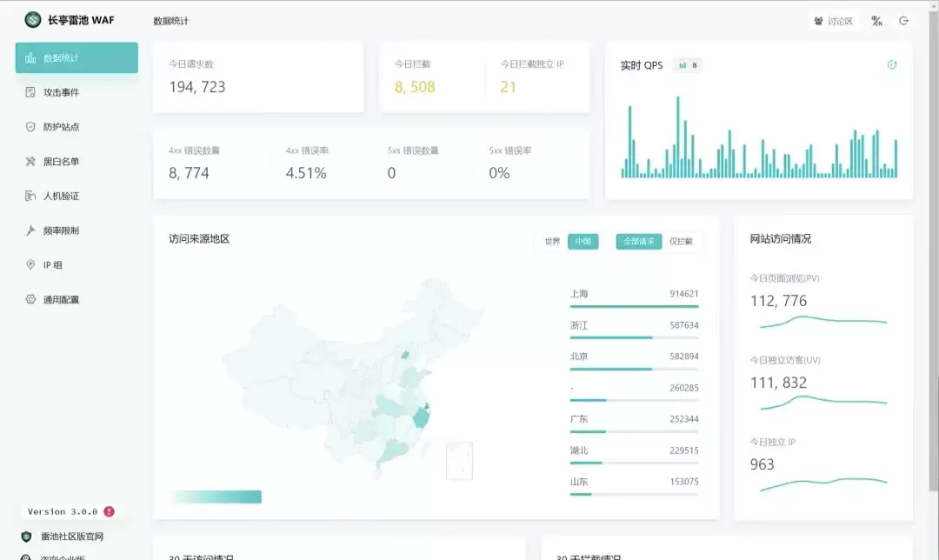Screen dimensions: 939x560
Task: Go to the 人机验证 page
Action: [61, 196]
